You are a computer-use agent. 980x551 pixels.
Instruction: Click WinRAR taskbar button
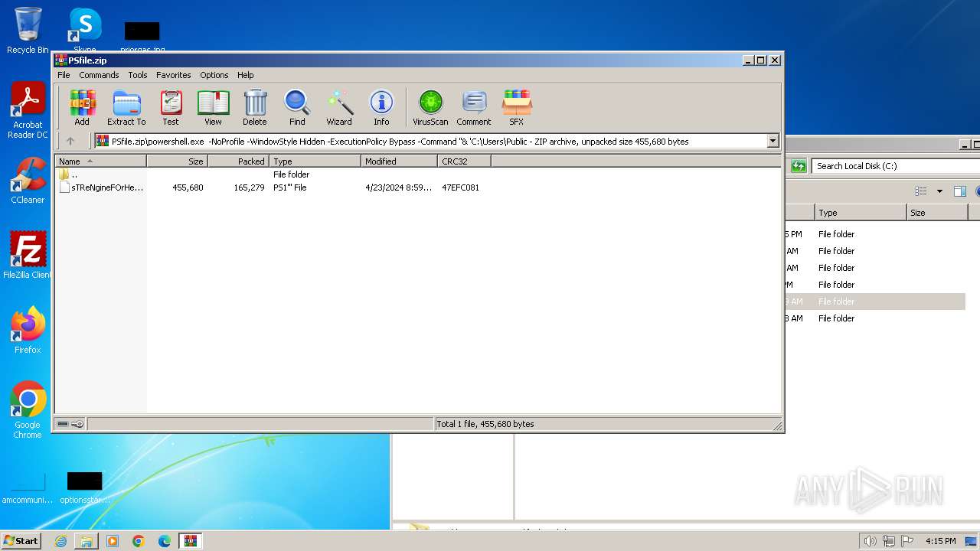pos(190,541)
